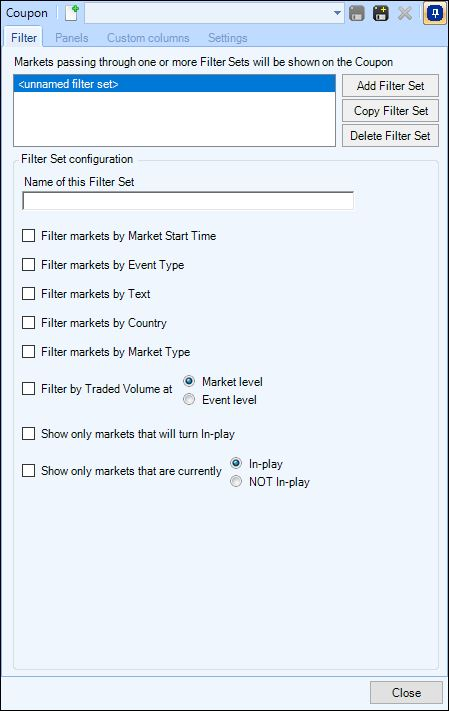Image resolution: width=449 pixels, height=711 pixels.
Task: Switch to the Panels tab
Action: coord(72,38)
